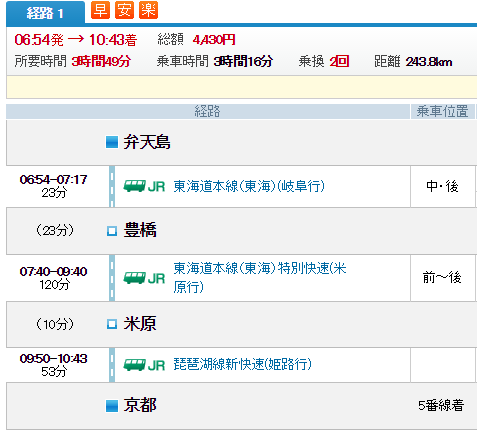The image size is (477, 433).
Task: Select the station name 米原
Action: tap(140, 323)
